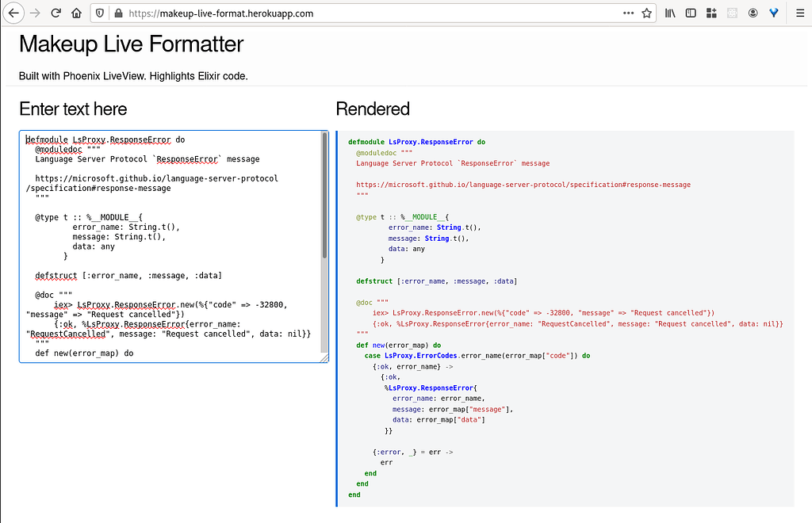Open the hamburger application menu
The image size is (812, 523).
[x=799, y=13]
